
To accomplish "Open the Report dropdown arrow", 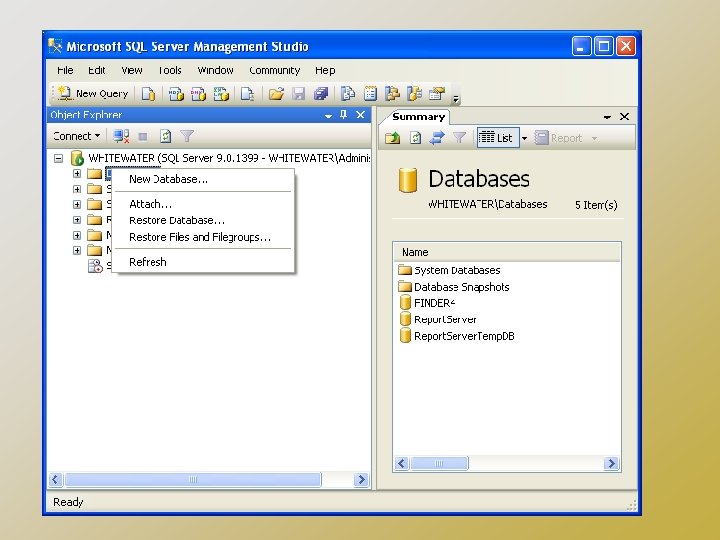I will (594, 138).
